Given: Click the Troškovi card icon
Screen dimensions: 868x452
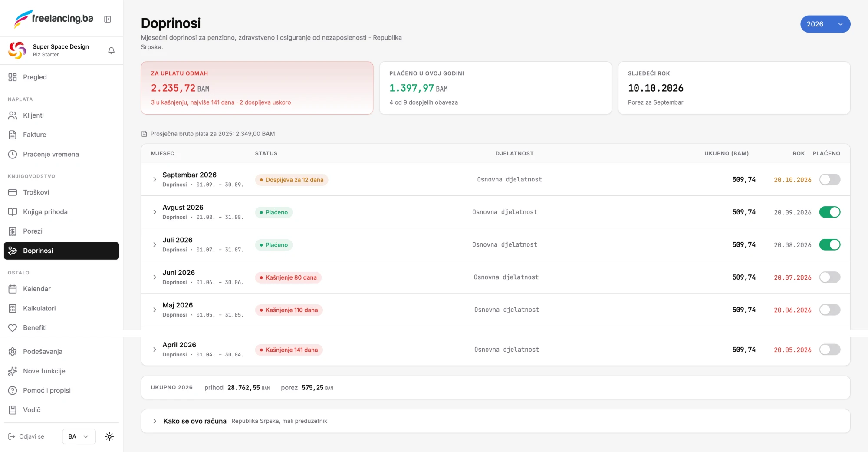Looking at the screenshot, I should (13, 192).
